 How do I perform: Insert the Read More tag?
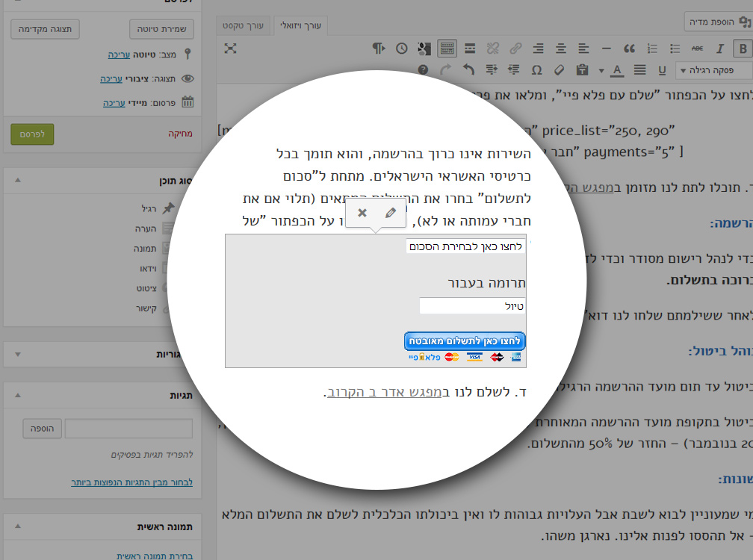[470, 49]
